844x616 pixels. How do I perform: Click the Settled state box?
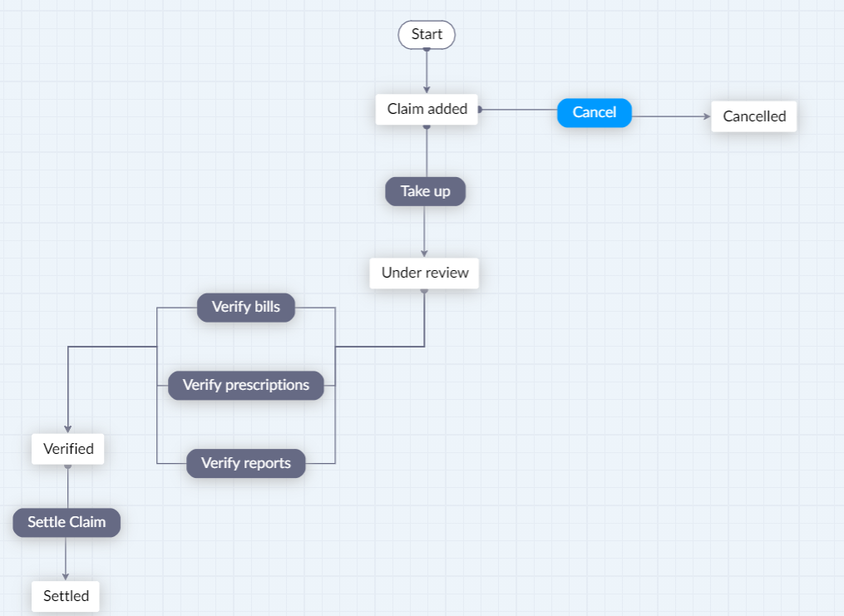[66, 596]
